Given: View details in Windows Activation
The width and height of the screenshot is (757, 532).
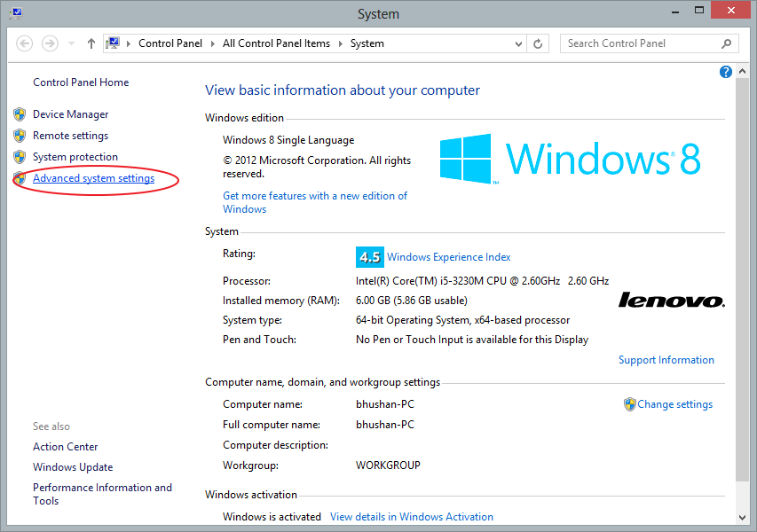Looking at the screenshot, I should 411,517.
